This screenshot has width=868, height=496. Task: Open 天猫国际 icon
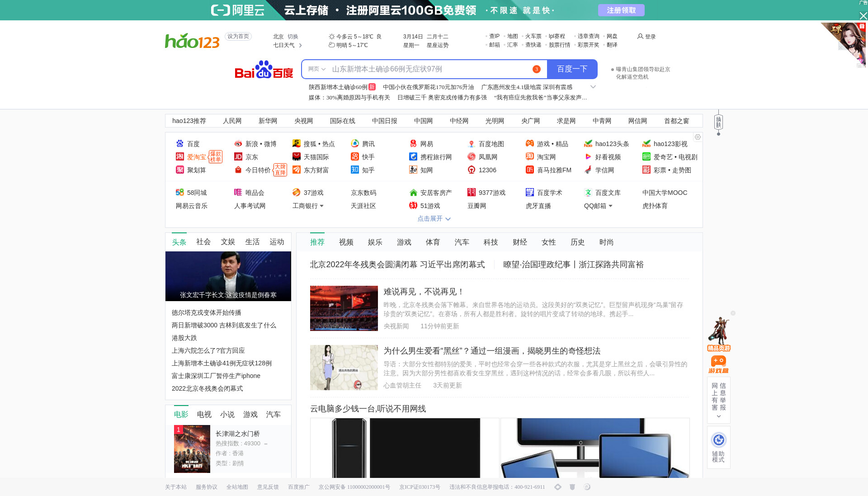(297, 157)
